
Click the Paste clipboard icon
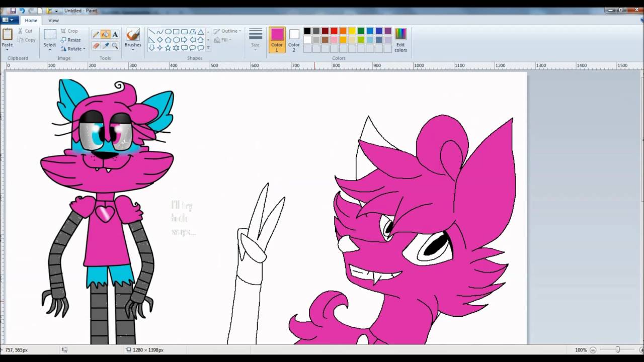pyautogui.click(x=7, y=35)
